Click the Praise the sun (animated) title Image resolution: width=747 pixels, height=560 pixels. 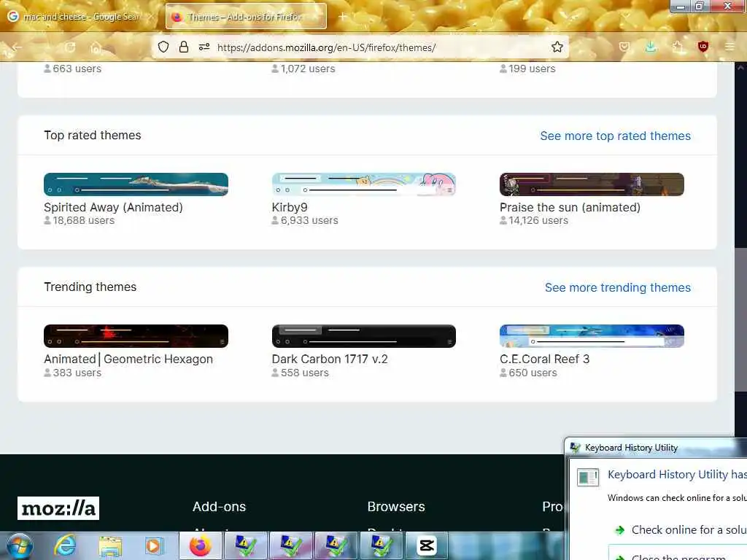pos(570,207)
